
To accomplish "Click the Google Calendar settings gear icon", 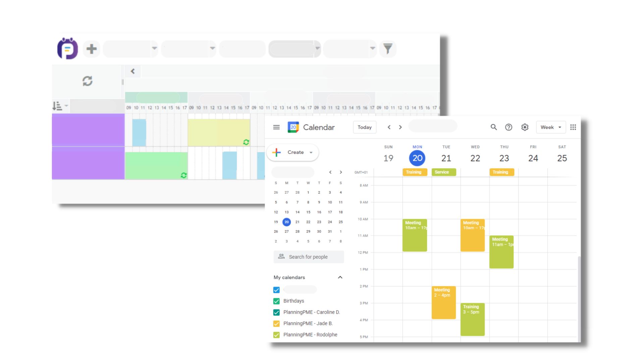I will coord(525,127).
